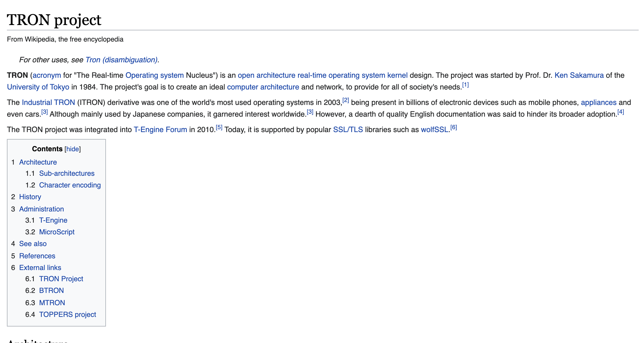Screen dimensions: 644x343
Task: Jump to citation [6]
Action: point(454,128)
